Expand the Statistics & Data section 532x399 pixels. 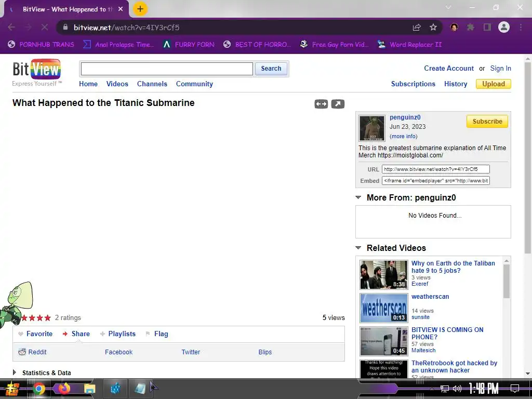(x=14, y=373)
